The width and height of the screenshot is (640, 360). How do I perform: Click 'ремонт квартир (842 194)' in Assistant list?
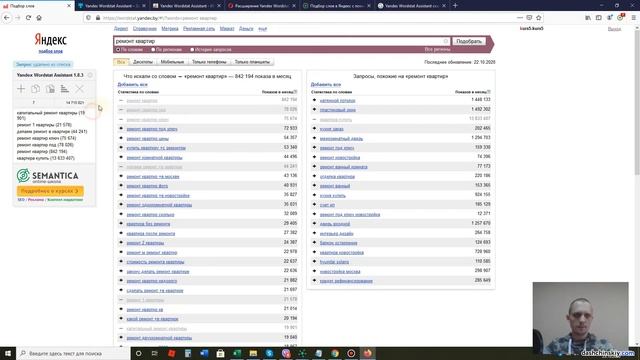[42, 151]
